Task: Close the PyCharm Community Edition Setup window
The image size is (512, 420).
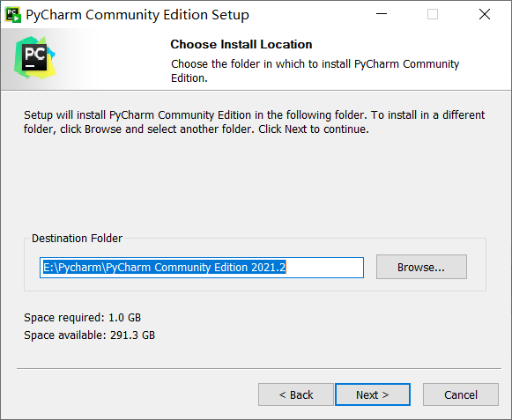Action: [x=485, y=14]
